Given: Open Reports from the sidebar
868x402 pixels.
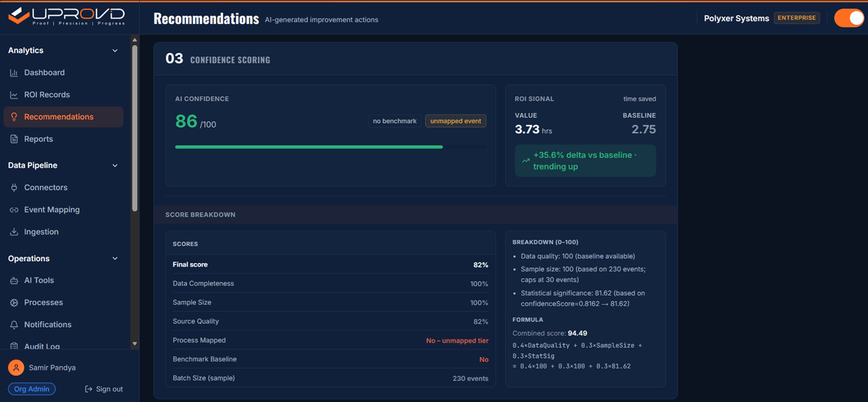Looking at the screenshot, I should (63, 139).
